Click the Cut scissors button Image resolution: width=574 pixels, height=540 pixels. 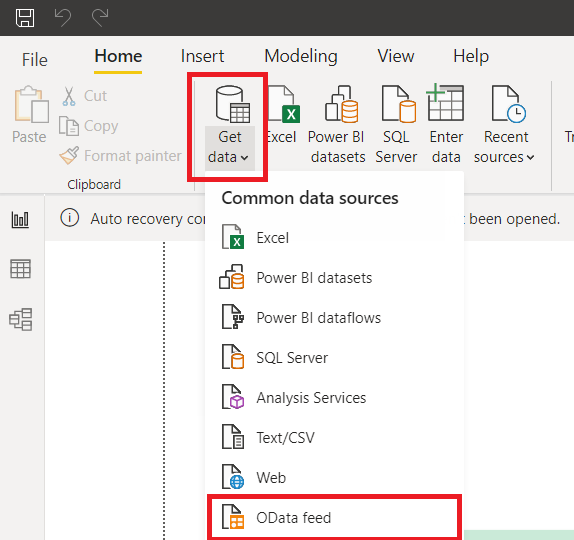[x=85, y=96]
